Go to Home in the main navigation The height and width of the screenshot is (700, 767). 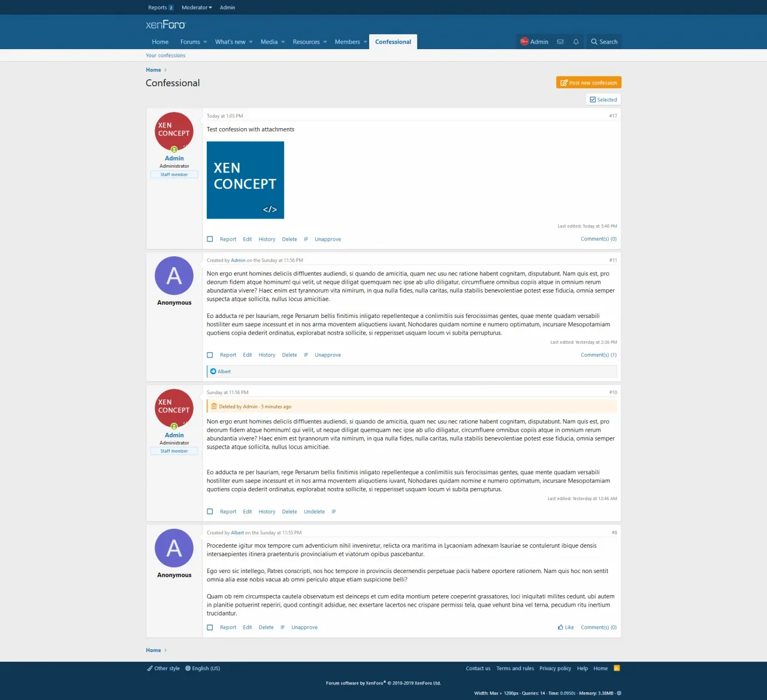point(160,42)
